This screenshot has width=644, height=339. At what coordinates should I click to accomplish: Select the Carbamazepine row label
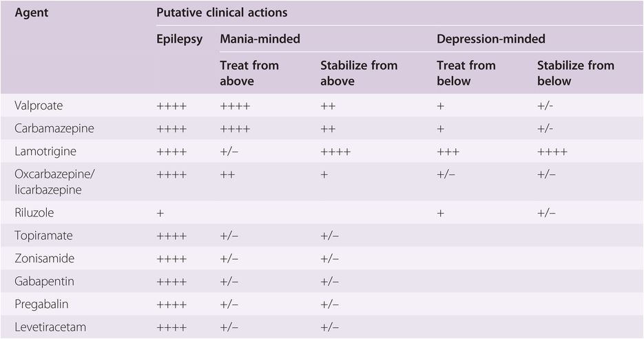coord(53,129)
